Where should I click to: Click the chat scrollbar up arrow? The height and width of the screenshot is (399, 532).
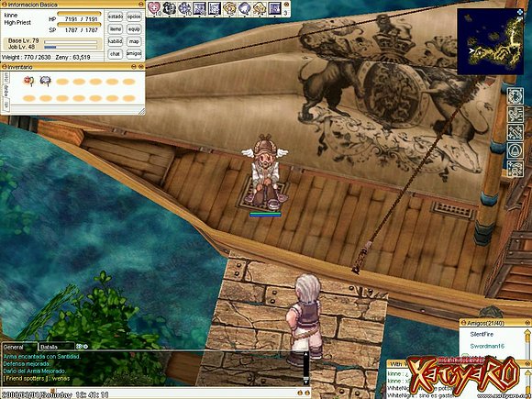pos(306,354)
